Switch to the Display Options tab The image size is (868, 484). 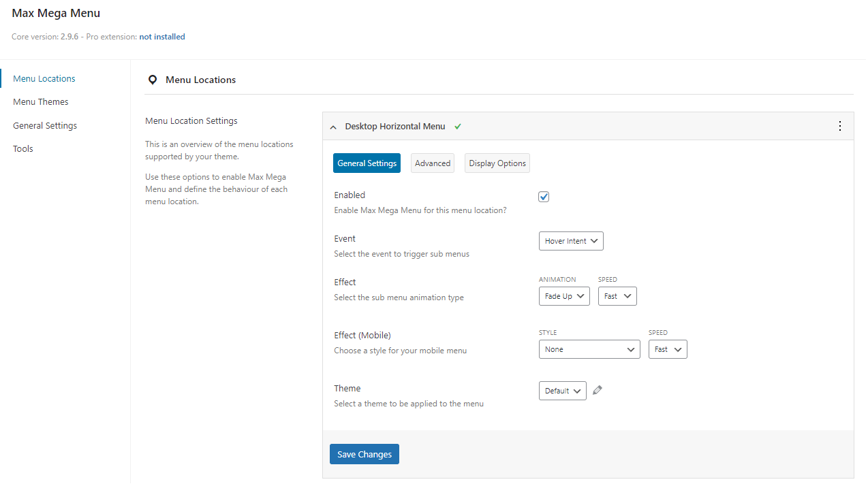pos(497,163)
